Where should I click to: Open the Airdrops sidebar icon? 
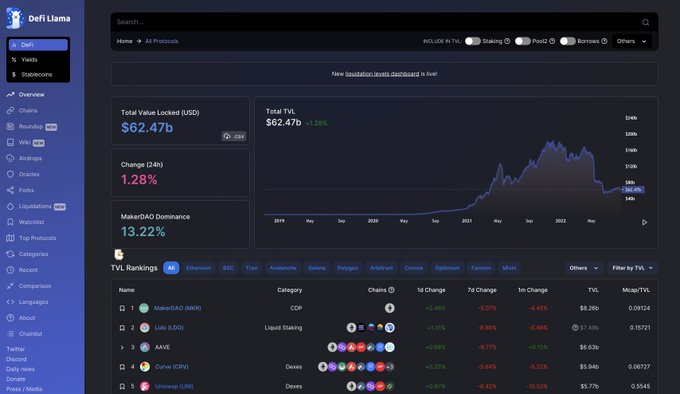10,158
